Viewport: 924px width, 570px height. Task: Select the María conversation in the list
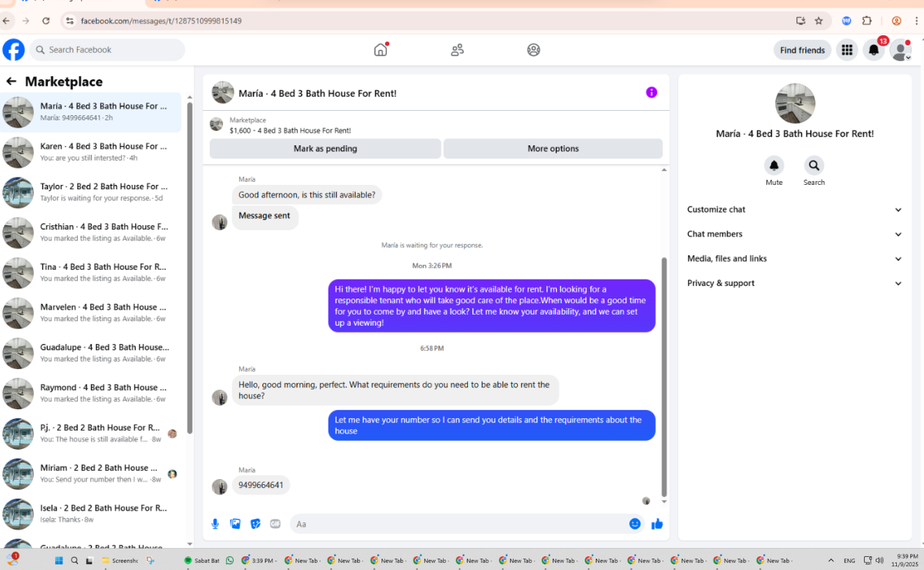pos(91,112)
